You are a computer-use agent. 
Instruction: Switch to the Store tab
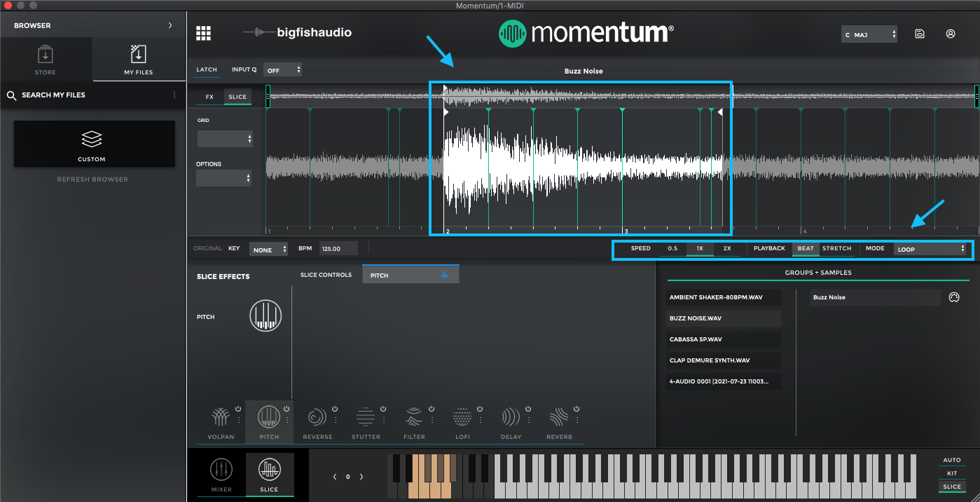click(45, 59)
